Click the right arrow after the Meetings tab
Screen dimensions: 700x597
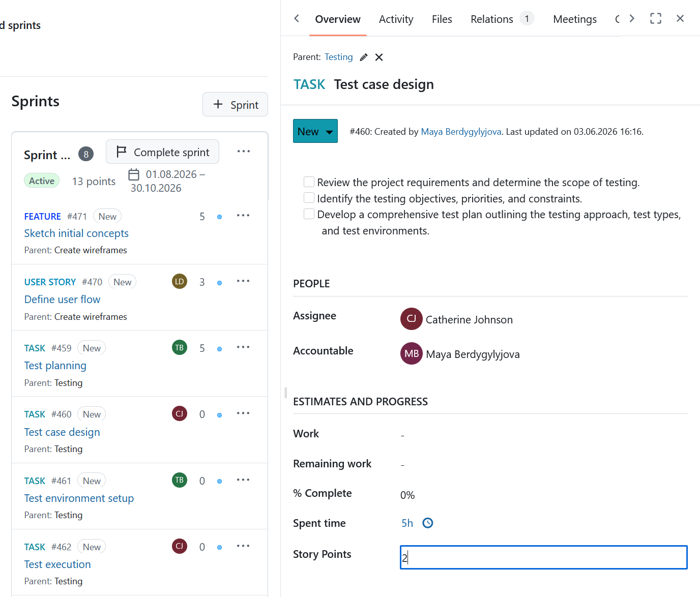tap(632, 19)
